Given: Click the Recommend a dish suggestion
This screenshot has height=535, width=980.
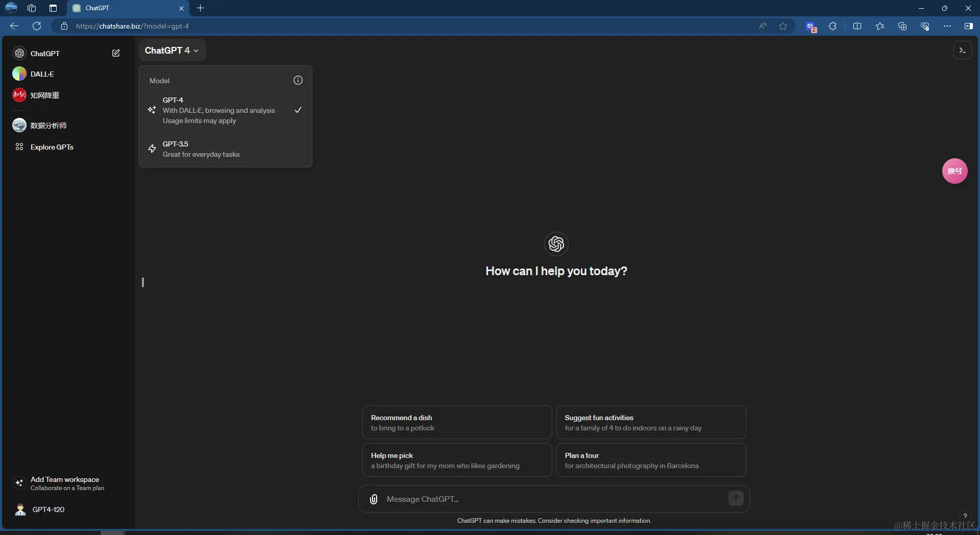Looking at the screenshot, I should pos(457,422).
